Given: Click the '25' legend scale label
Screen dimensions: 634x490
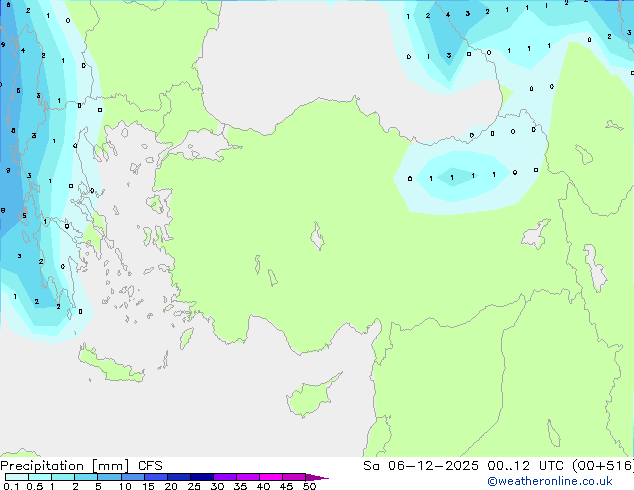Looking at the screenshot, I should tap(194, 486).
